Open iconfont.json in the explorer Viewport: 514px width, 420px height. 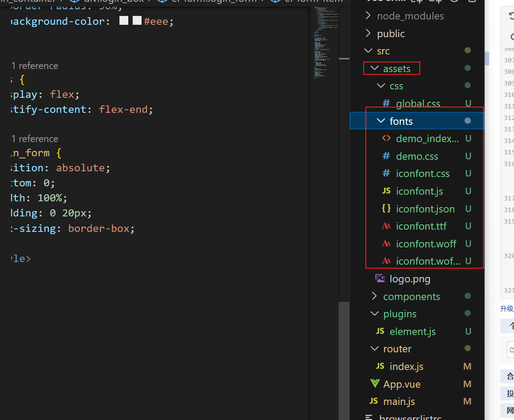click(425, 209)
